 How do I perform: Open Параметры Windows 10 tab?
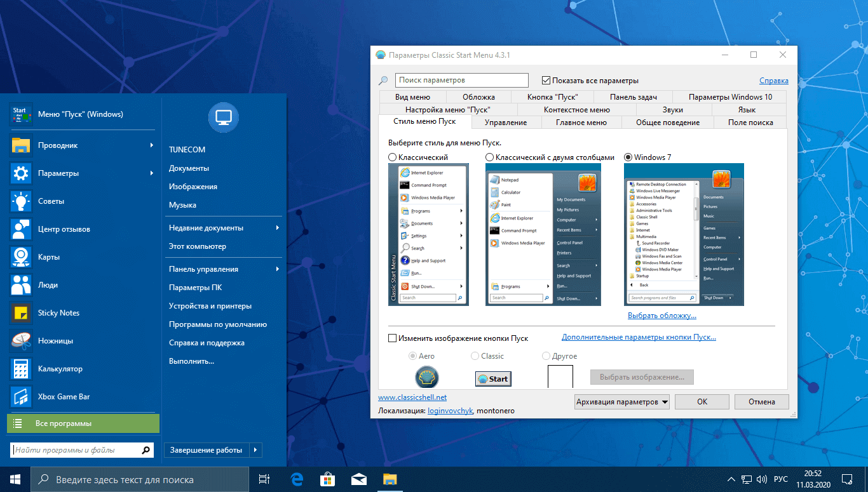point(730,97)
